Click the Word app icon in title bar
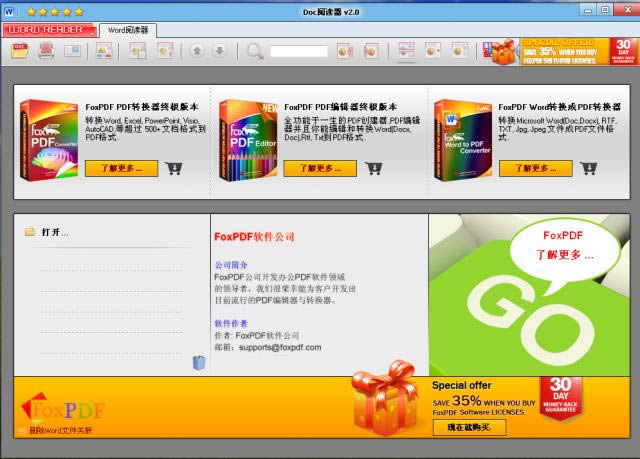The height and width of the screenshot is (459, 640). (x=9, y=12)
